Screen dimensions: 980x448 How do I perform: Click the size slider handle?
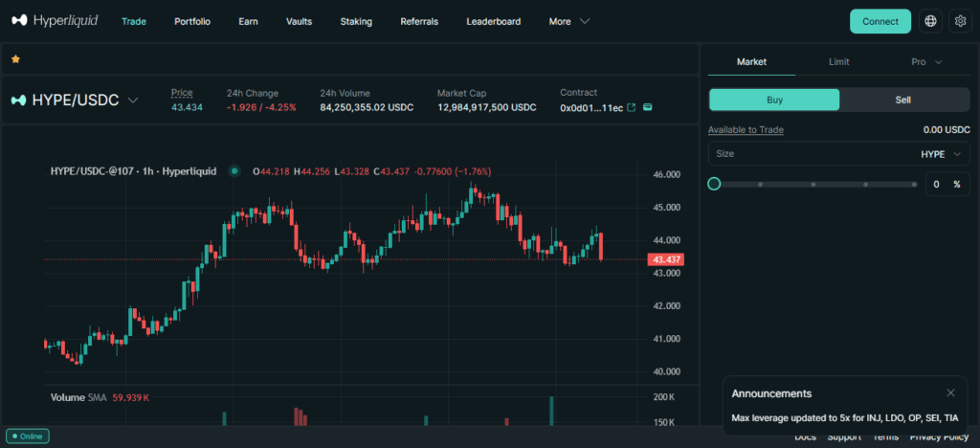click(714, 184)
